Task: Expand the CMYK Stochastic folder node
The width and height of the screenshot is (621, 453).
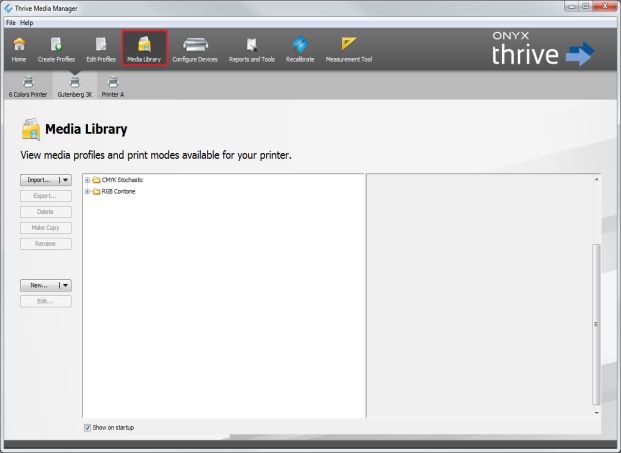Action: (87, 180)
